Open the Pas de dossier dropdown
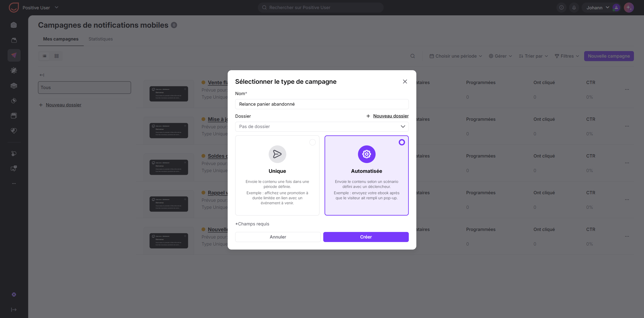The image size is (644, 318). pos(322,127)
